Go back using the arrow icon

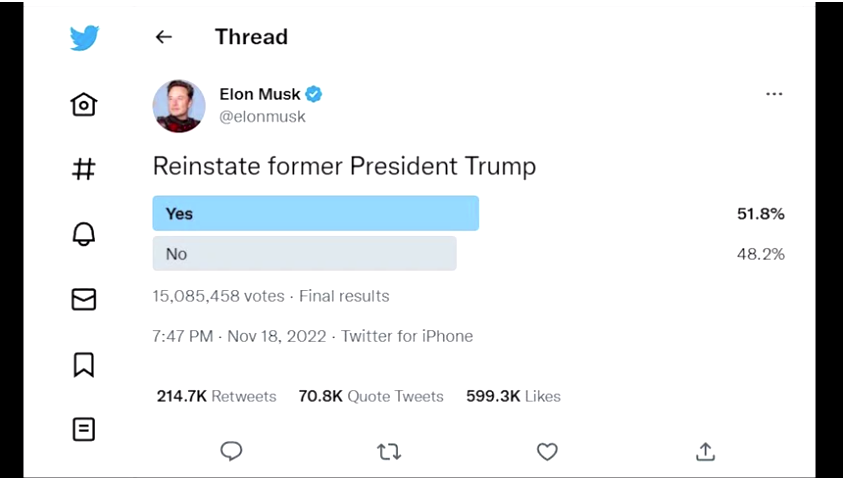coord(164,37)
